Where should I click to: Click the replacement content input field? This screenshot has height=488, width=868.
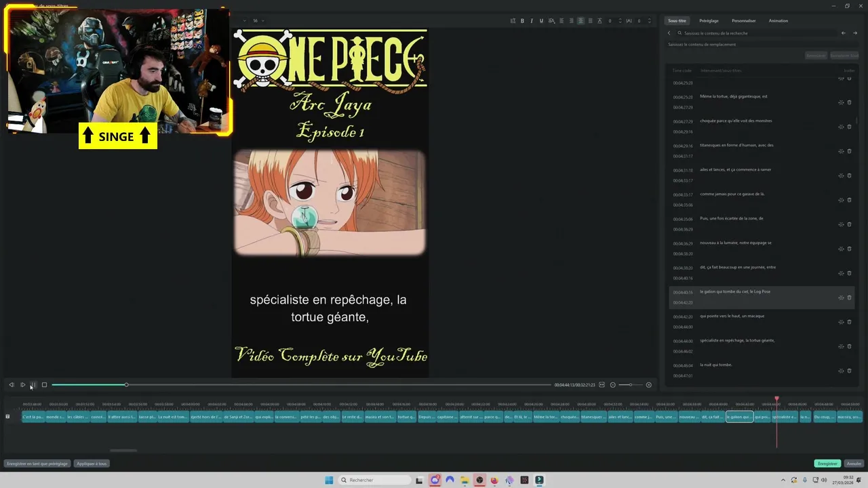[x=761, y=45]
